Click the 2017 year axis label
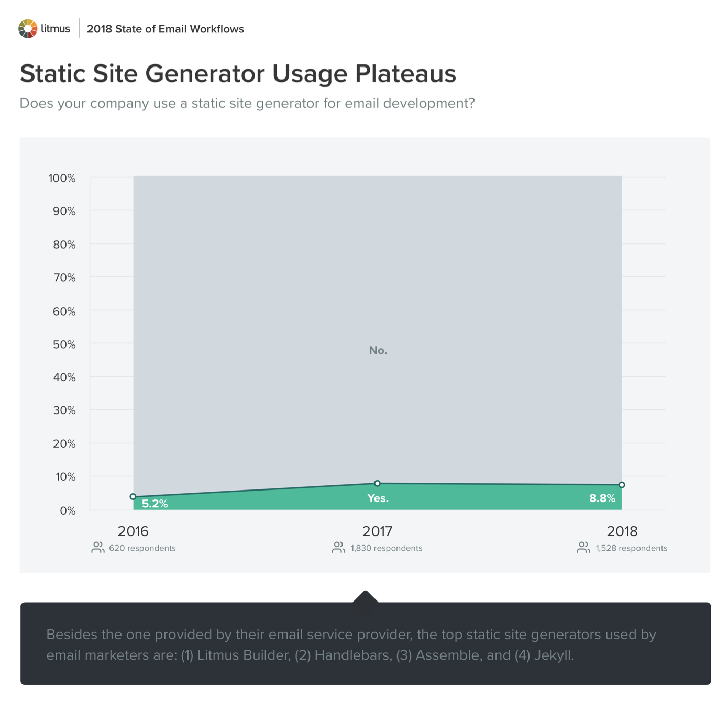Viewport: 728px width, 701px height. (377, 531)
